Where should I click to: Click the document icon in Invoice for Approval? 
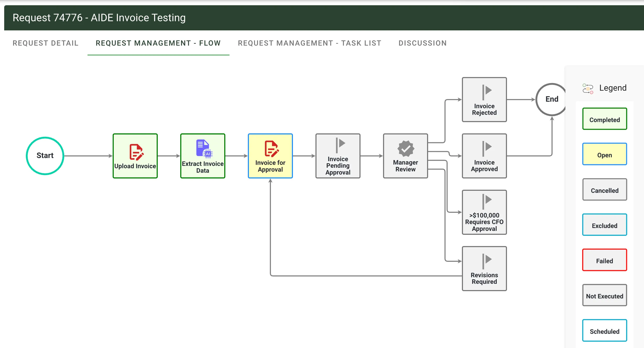[271, 149]
